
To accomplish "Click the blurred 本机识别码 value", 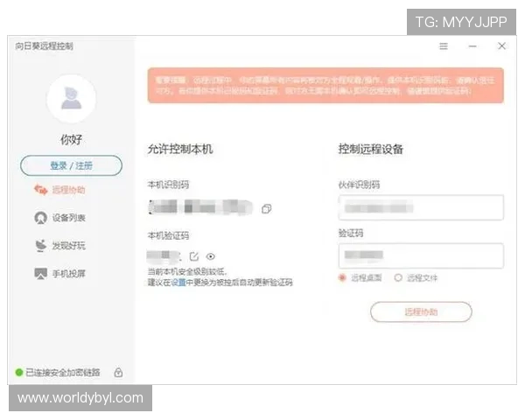I will (200, 206).
